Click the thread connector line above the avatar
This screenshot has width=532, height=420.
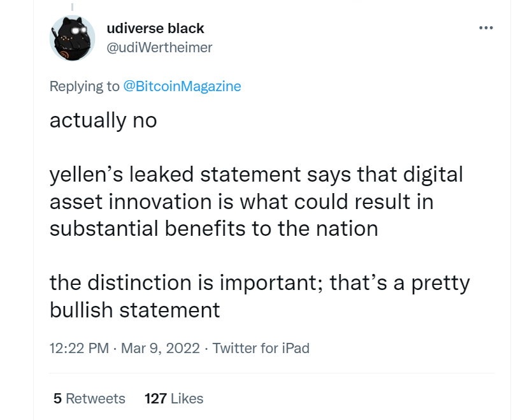72,6
